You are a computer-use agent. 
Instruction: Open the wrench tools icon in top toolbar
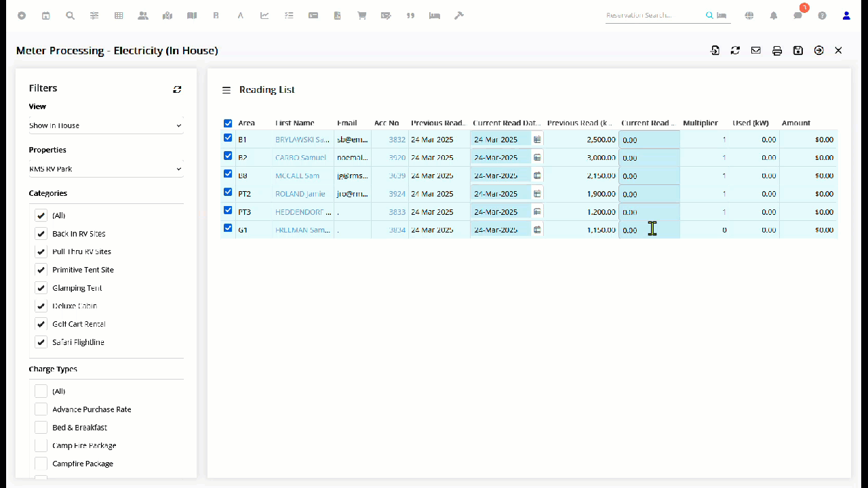click(x=459, y=16)
